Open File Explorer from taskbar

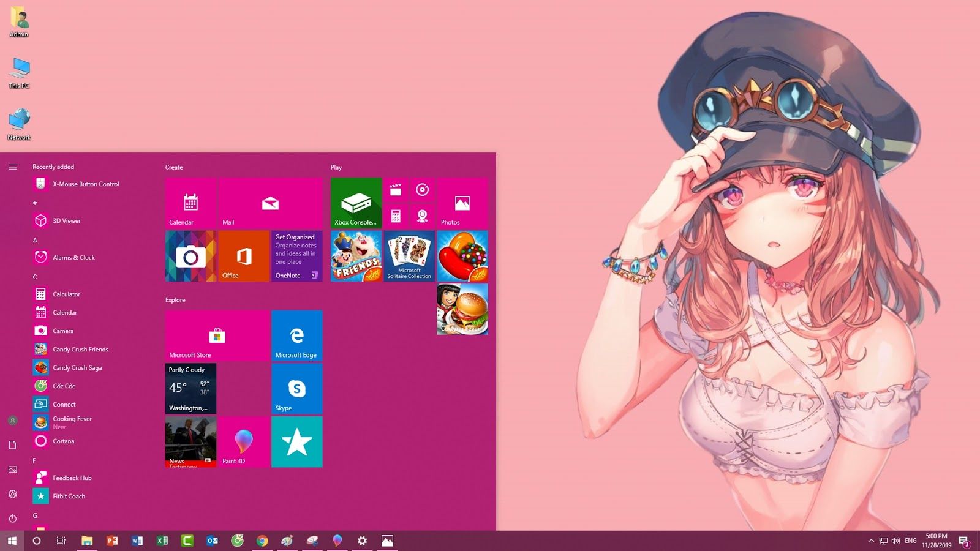(87, 541)
